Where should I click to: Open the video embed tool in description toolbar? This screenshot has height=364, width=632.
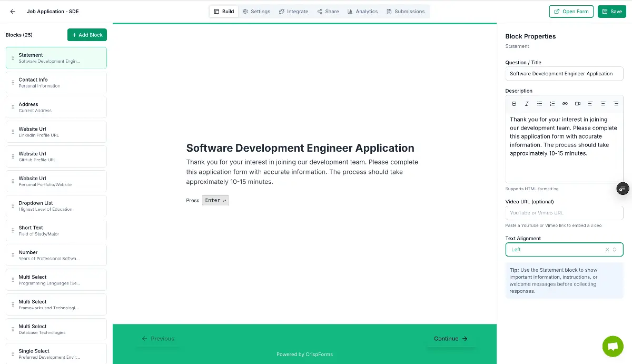(578, 104)
